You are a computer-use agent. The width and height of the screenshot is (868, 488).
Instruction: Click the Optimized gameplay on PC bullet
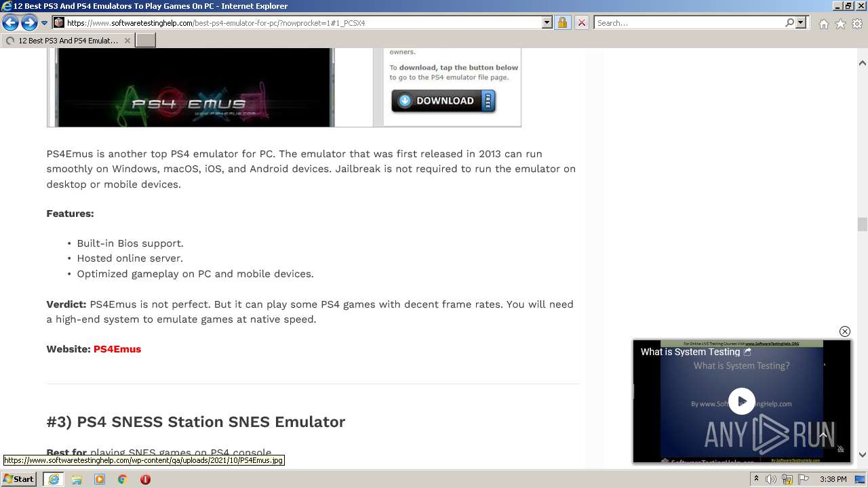point(195,274)
